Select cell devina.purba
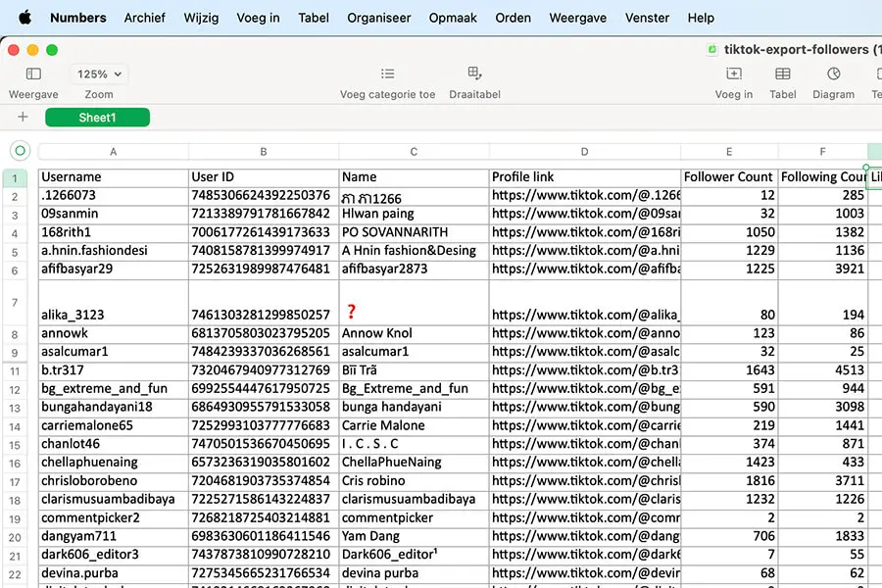The height and width of the screenshot is (588, 882). coord(113,573)
